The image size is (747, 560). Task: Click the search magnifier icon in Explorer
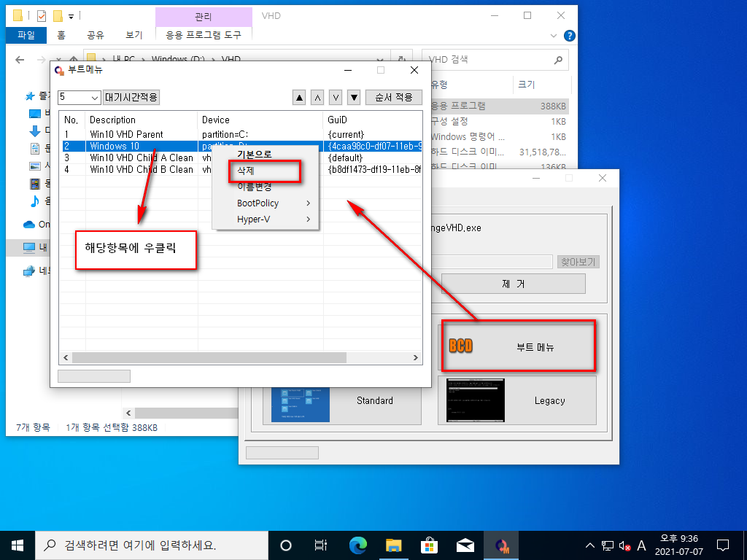point(558,60)
